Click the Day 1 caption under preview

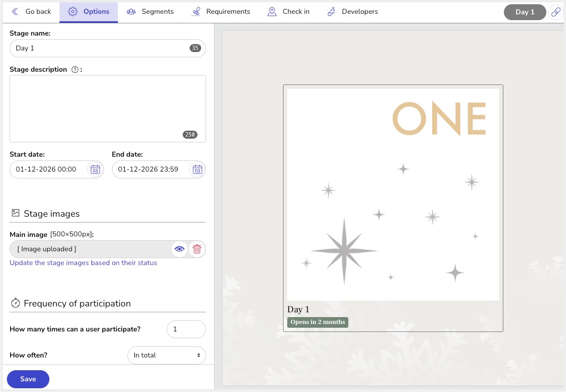pos(298,309)
